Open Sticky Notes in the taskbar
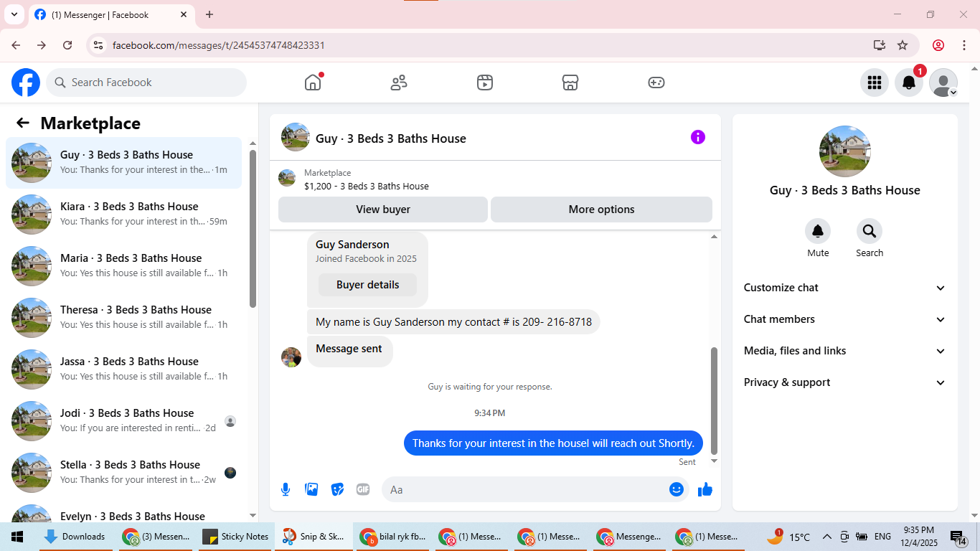This screenshot has height=551, width=980. (x=236, y=537)
